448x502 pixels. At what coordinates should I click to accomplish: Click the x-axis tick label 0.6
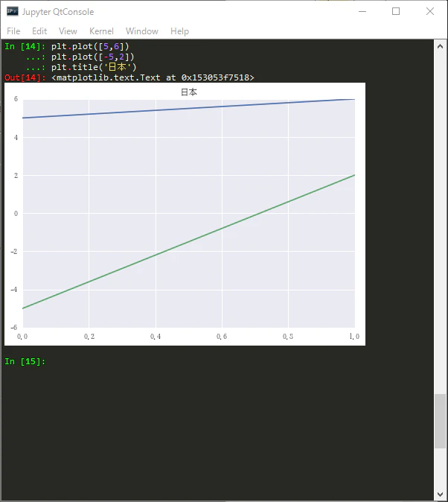[222, 337]
